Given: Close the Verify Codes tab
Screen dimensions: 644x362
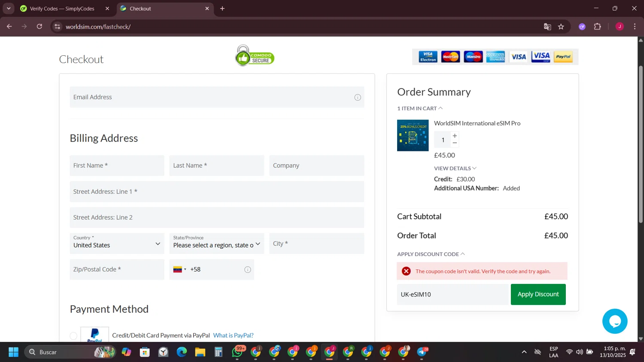Looking at the screenshot, I should [x=107, y=9].
